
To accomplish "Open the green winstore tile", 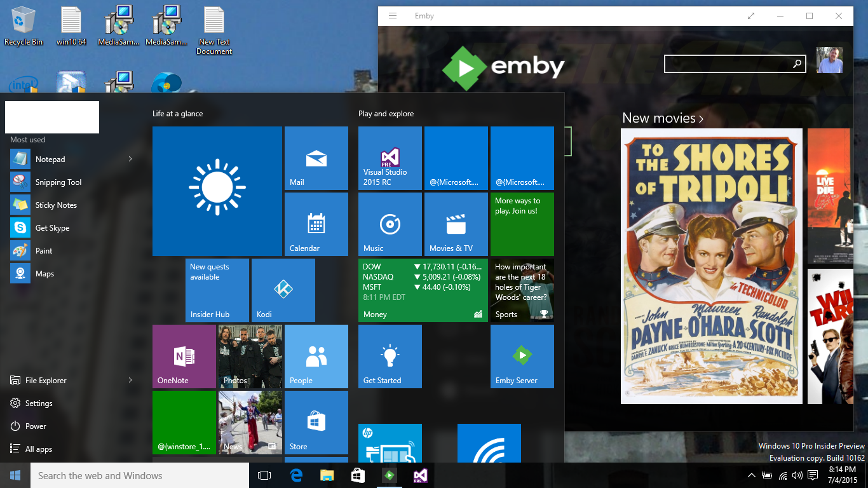I will coord(184,423).
